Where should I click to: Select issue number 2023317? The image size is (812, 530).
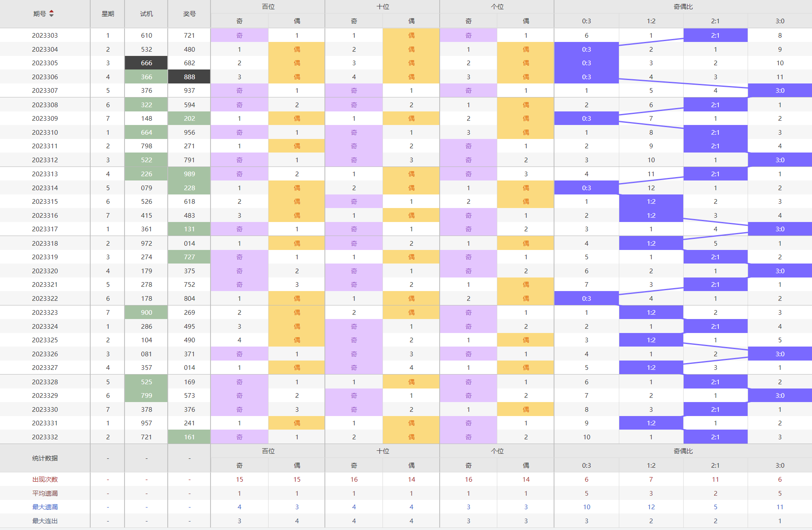point(45,229)
